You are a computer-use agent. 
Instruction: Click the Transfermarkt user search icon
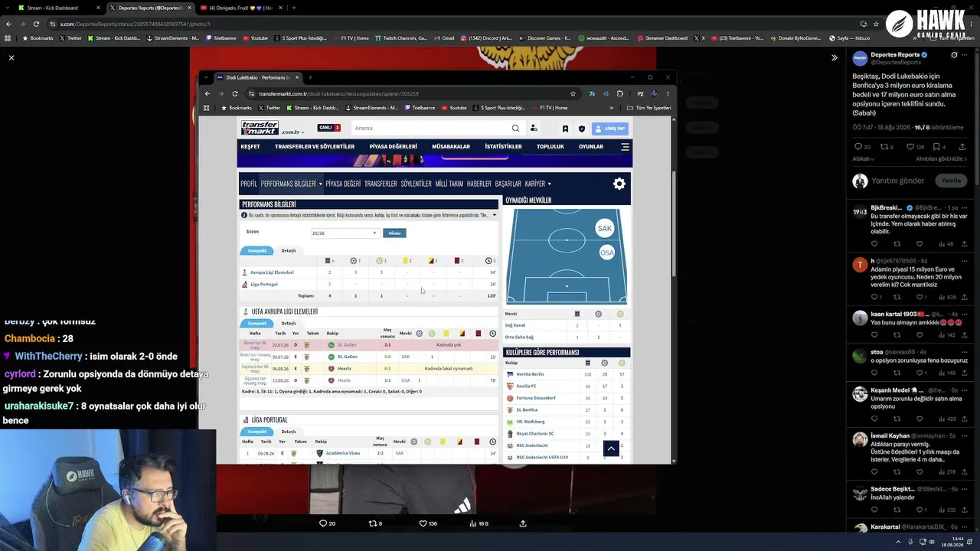click(534, 129)
